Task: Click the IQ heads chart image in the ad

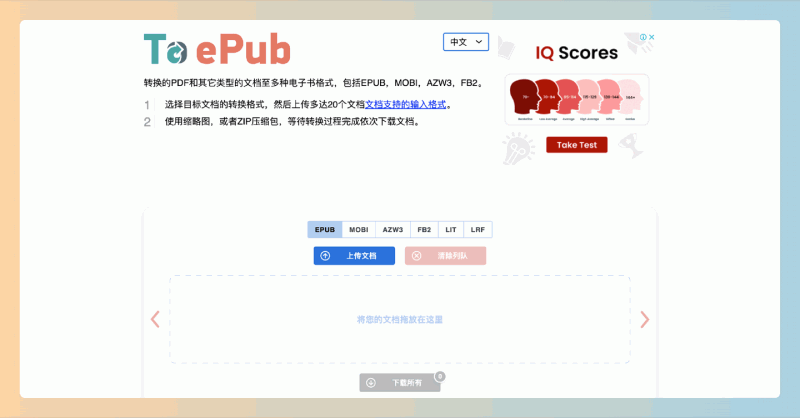Action: [577, 100]
